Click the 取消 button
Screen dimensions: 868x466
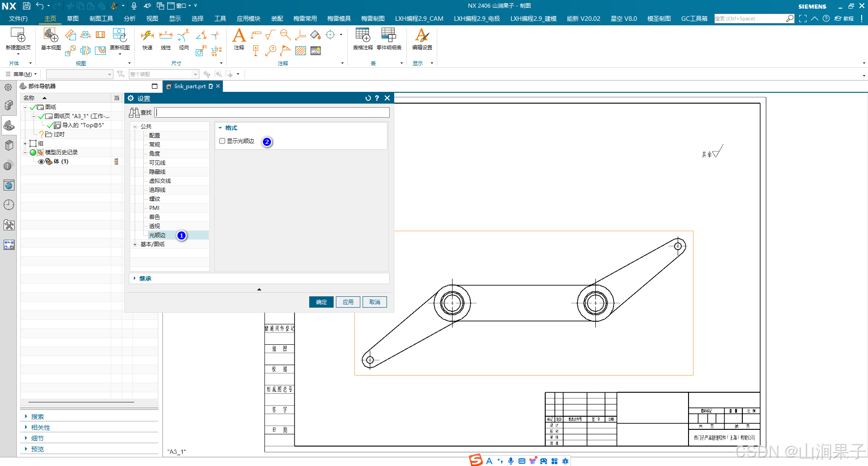pos(375,302)
